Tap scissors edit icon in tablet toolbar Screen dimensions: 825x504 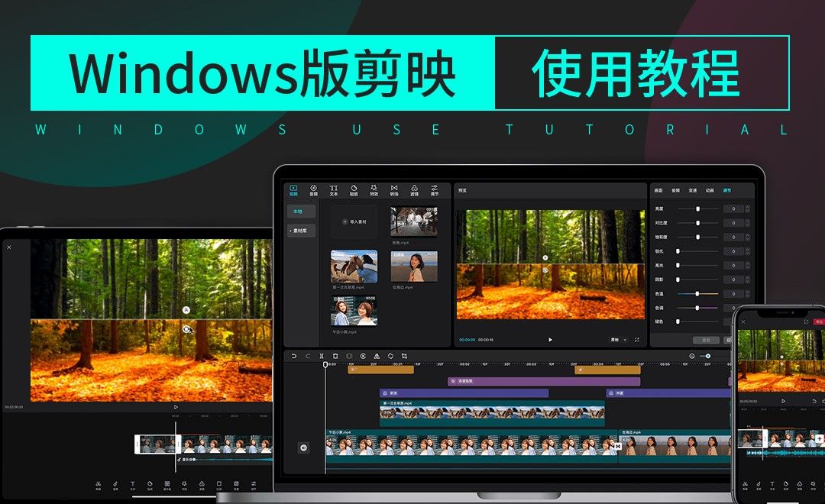click(99, 485)
